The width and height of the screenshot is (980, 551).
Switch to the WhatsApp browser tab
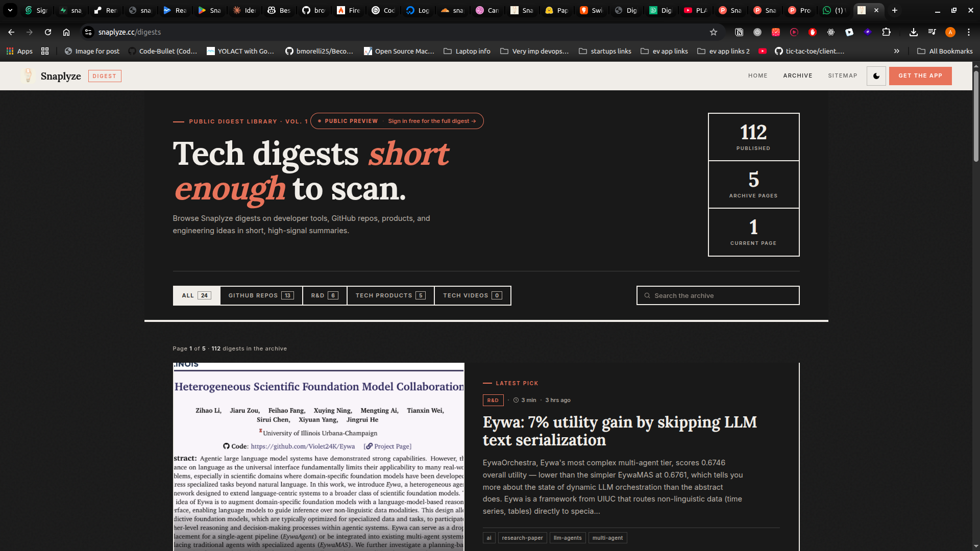point(834,10)
